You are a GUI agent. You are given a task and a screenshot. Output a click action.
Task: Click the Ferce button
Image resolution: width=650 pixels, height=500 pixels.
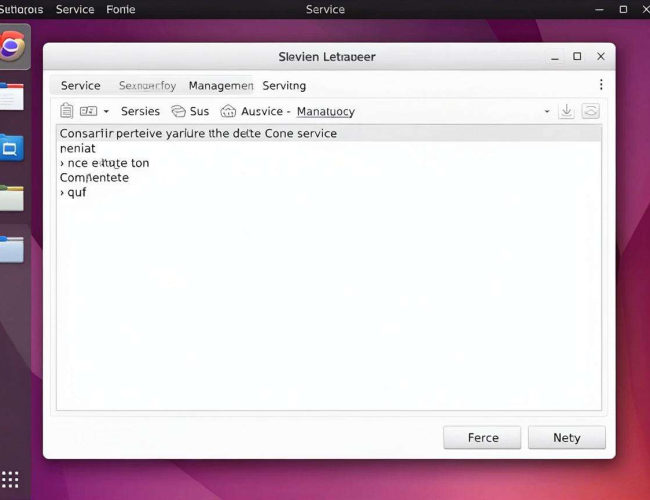tap(482, 437)
